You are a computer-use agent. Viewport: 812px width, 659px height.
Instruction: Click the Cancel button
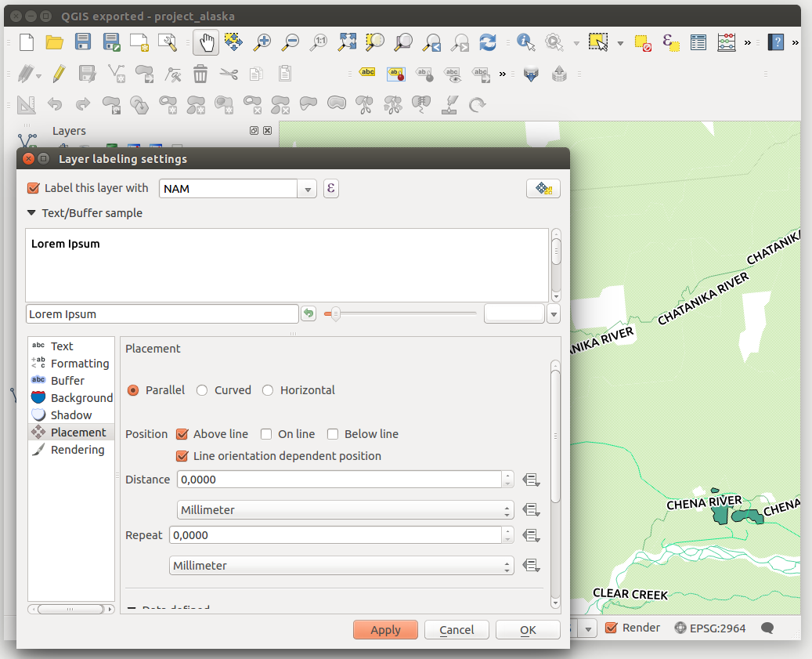pos(457,630)
